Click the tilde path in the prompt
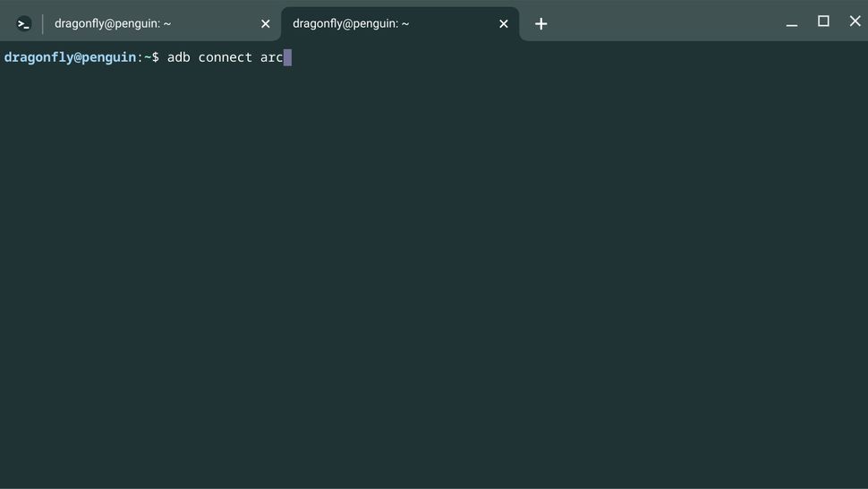This screenshot has height=489, width=868. (x=147, y=58)
